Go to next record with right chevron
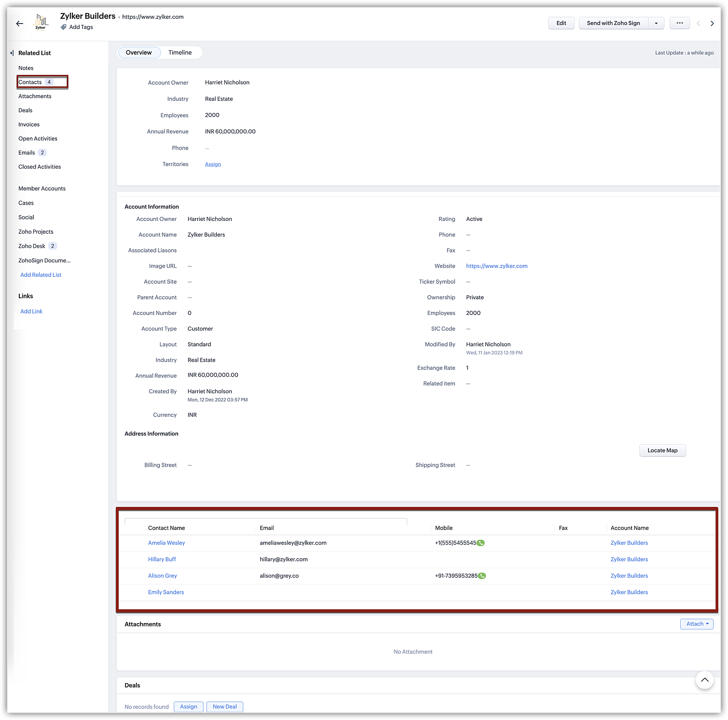 pyautogui.click(x=712, y=23)
